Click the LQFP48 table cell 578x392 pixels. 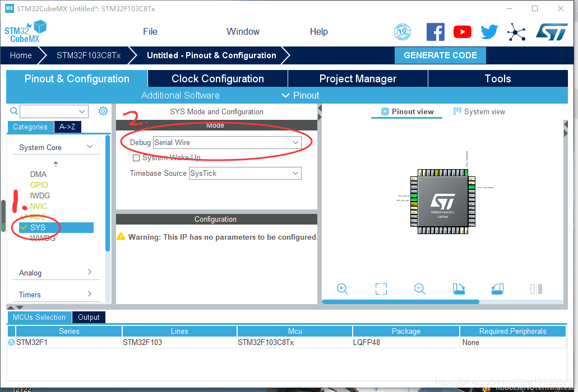406,342
